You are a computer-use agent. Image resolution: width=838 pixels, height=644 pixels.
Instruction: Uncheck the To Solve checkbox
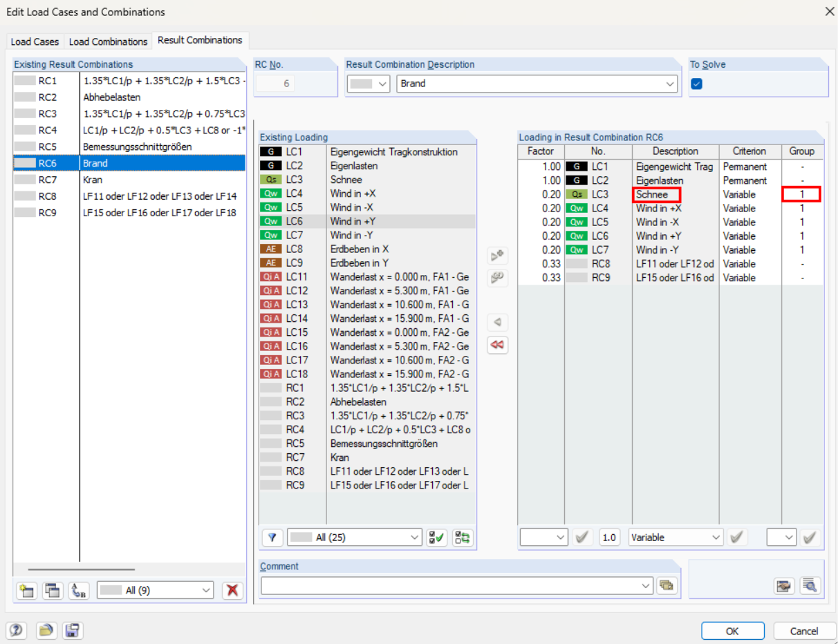697,84
